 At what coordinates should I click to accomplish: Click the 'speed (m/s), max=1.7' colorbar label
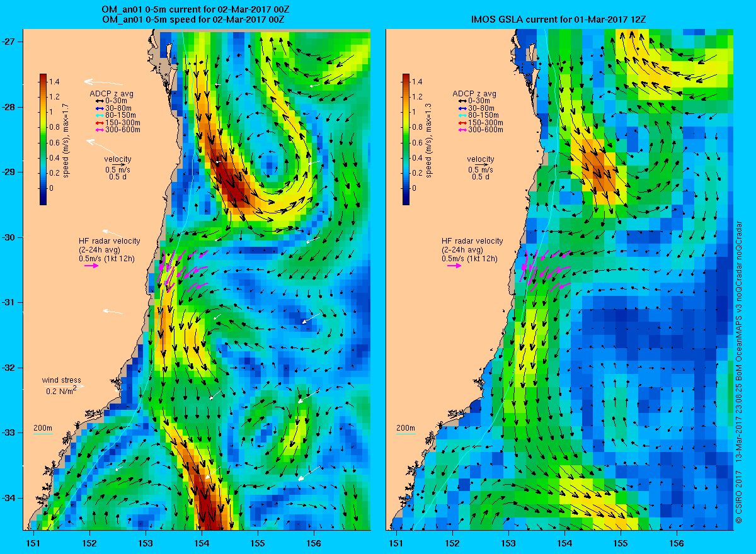[x=66, y=139]
